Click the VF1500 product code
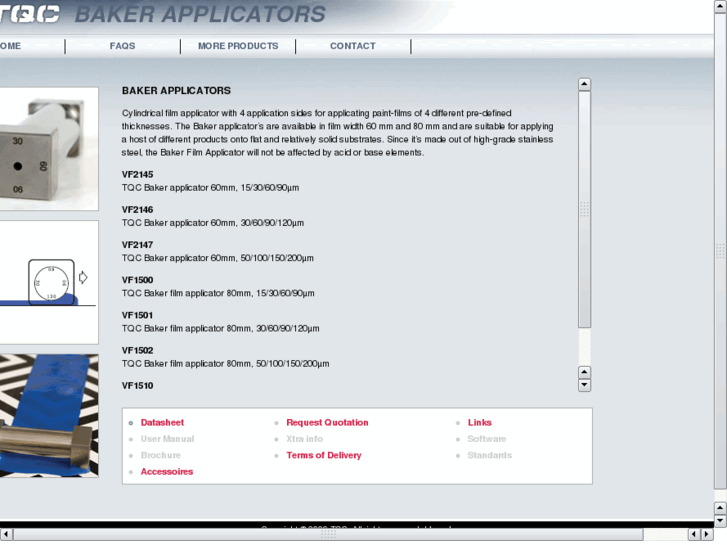The image size is (727, 545). tap(137, 280)
